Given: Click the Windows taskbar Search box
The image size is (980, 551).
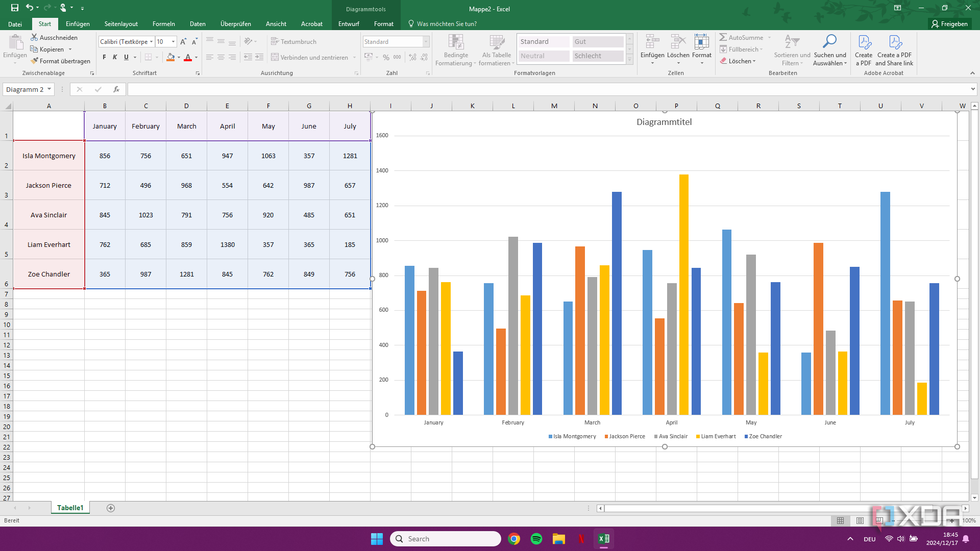Looking at the screenshot, I should coord(446,539).
